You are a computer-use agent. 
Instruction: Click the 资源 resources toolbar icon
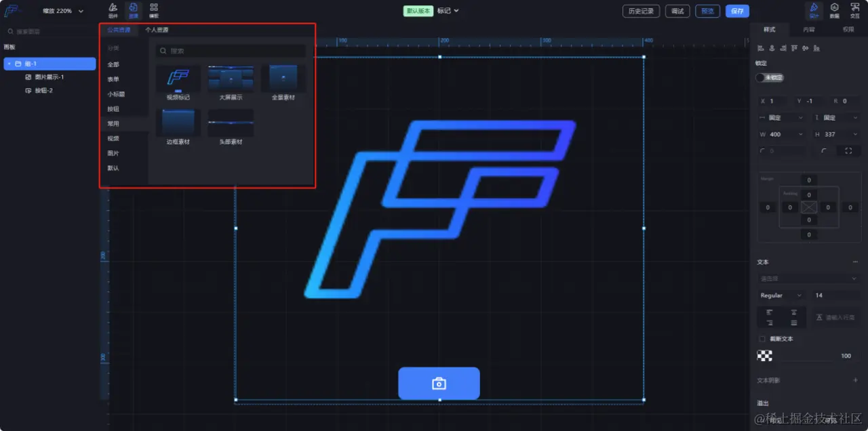point(134,10)
